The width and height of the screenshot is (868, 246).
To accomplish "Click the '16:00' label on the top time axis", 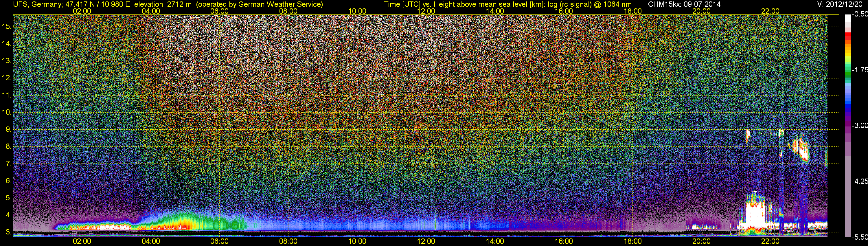I will [564, 11].
